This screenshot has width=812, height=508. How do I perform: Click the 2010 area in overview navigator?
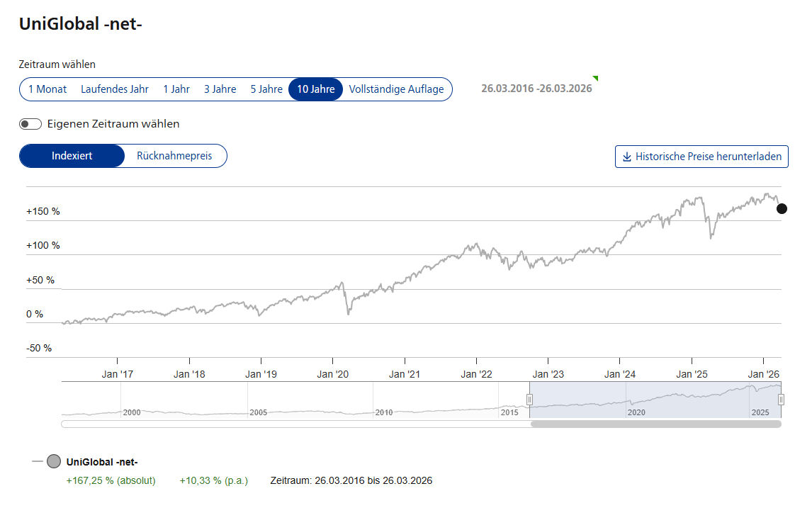(x=383, y=411)
